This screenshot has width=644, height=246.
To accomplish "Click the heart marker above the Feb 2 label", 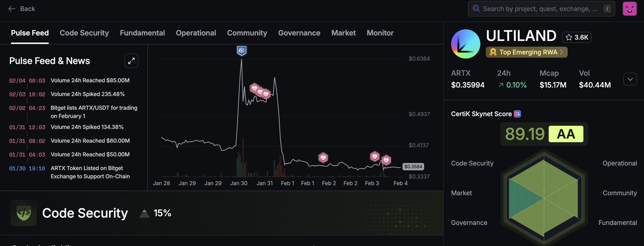I will click(x=323, y=158).
